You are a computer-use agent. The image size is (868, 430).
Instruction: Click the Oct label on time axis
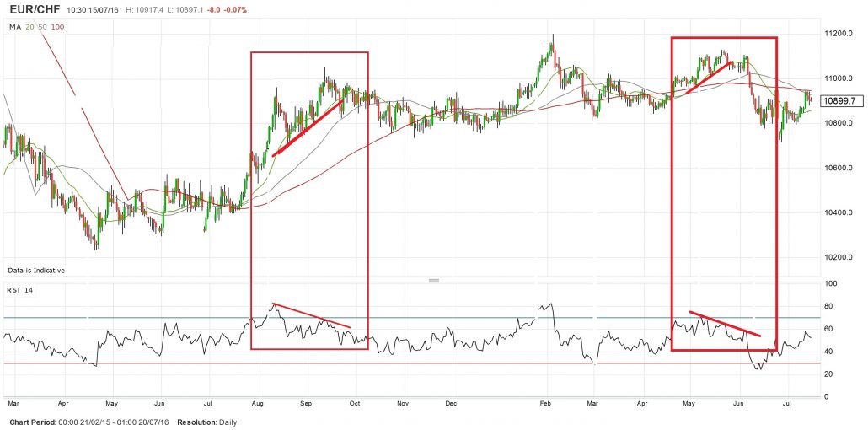(x=355, y=405)
